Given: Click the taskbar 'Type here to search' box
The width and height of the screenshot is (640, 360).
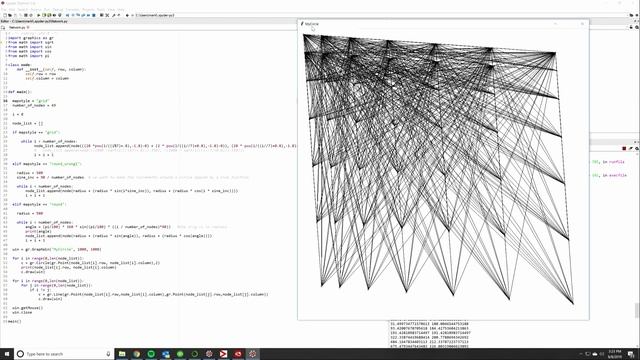Looking at the screenshot, I should tap(63, 354).
